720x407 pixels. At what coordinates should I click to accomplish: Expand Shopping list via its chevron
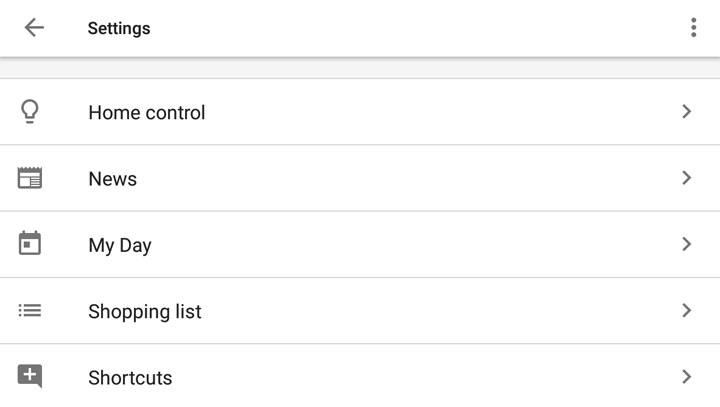pyautogui.click(x=686, y=311)
